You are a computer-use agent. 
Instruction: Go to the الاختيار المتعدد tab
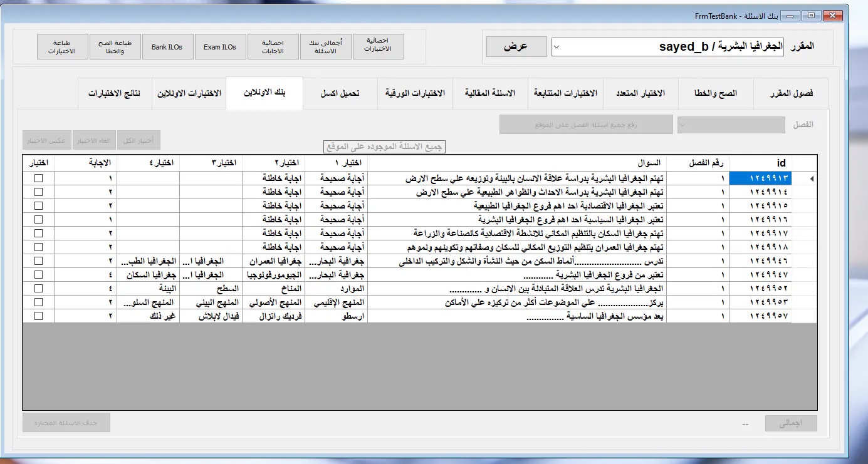click(x=641, y=94)
